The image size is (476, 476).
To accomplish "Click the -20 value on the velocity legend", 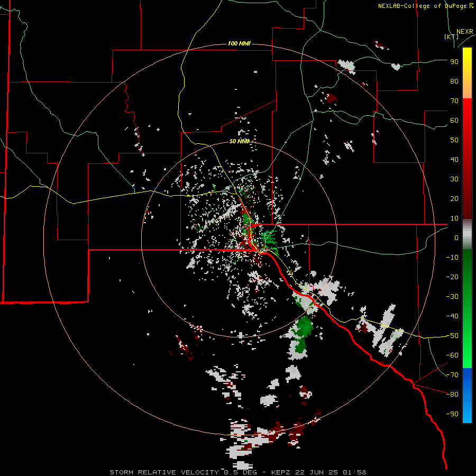I will [452, 277].
